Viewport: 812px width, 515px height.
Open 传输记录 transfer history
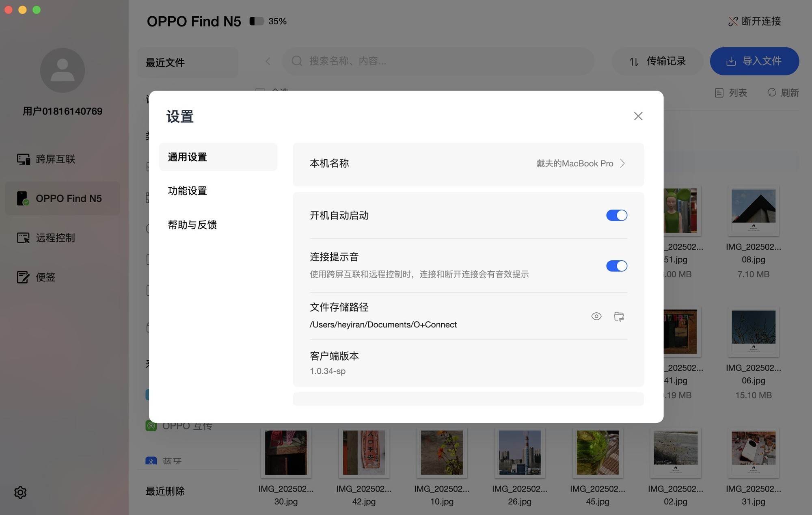click(658, 61)
